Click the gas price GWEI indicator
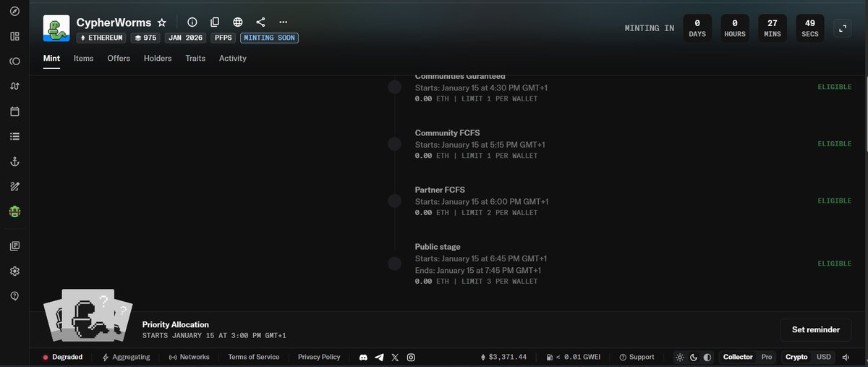This screenshot has height=367, width=868. pos(573,357)
